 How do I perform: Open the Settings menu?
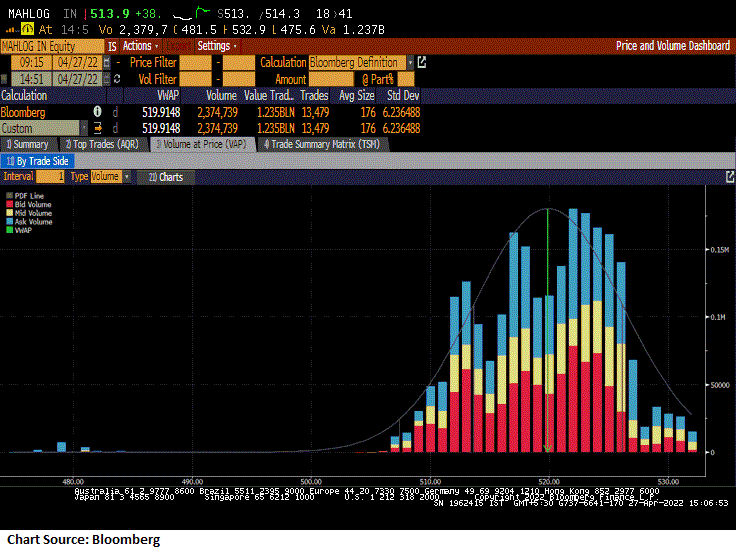point(216,46)
